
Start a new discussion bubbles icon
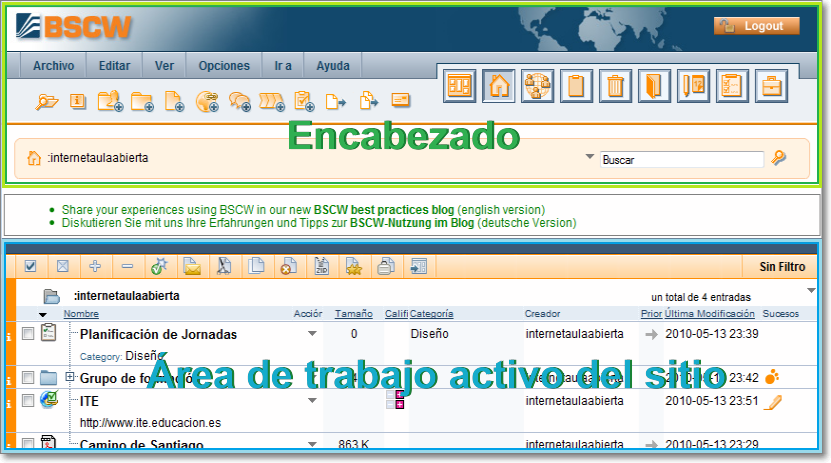coord(240,101)
